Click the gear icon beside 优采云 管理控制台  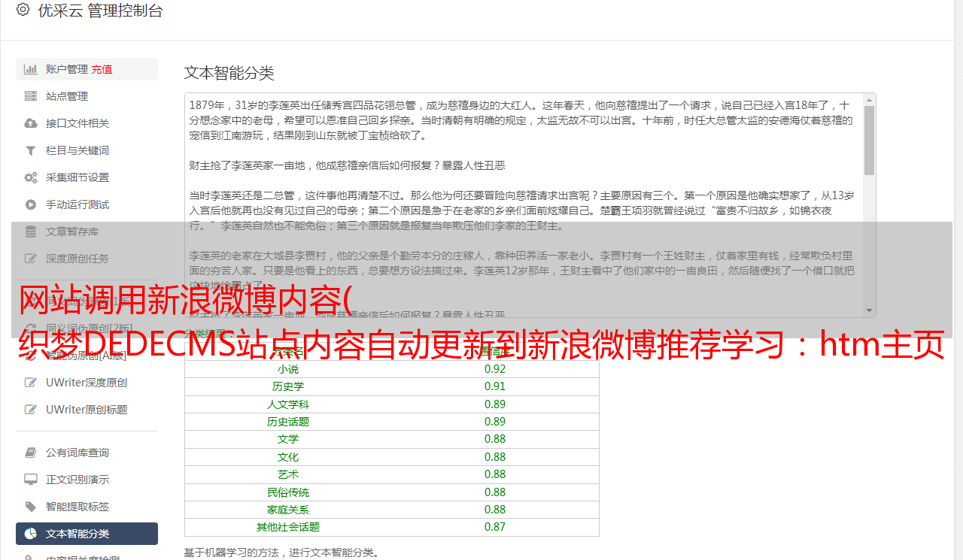point(23,11)
